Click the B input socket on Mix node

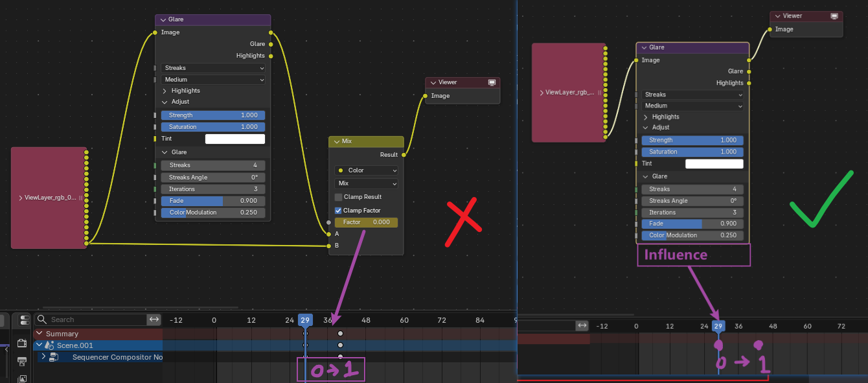tap(329, 246)
